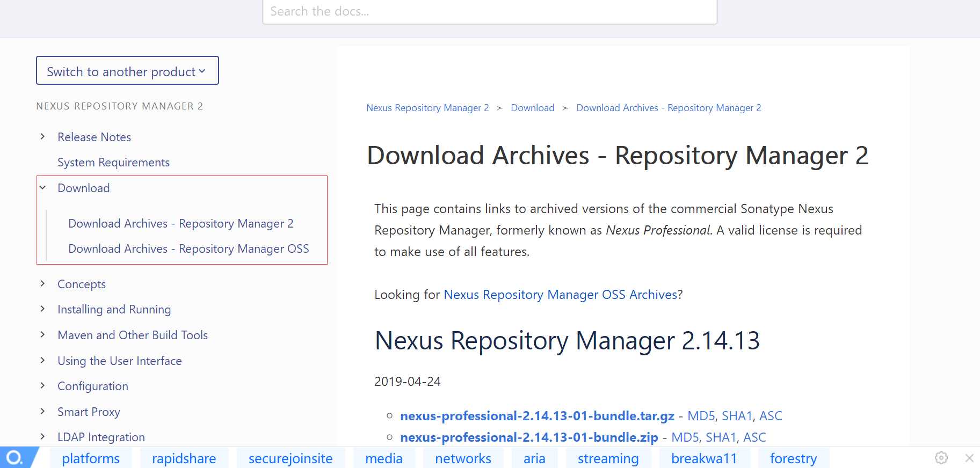
Task: Select the rapidshare suggestion
Action: point(184,458)
